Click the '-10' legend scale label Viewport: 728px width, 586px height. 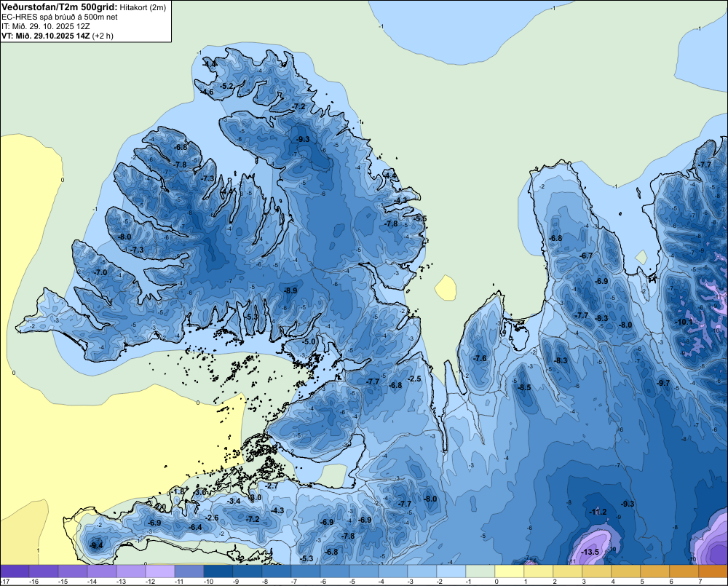coord(208,582)
